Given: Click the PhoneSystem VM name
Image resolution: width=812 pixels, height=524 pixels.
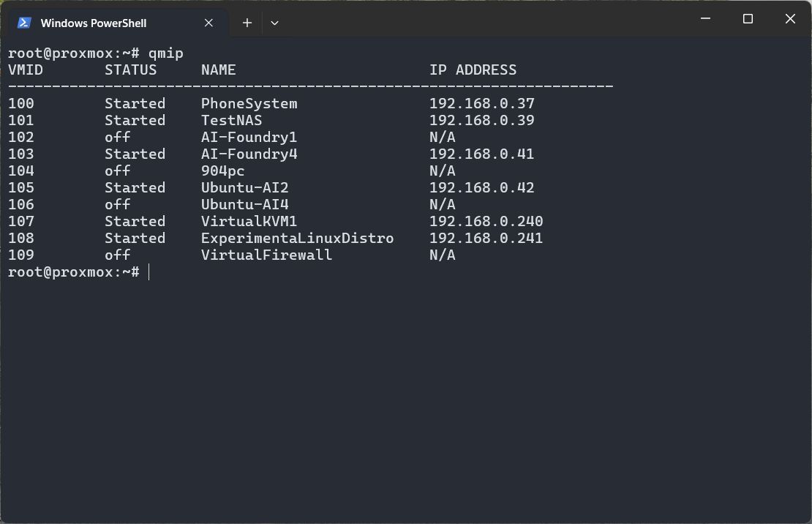Looking at the screenshot, I should point(249,104).
